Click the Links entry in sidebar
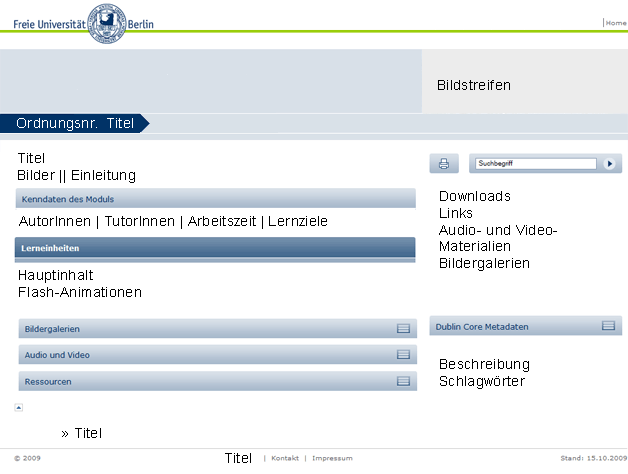 pyautogui.click(x=456, y=213)
